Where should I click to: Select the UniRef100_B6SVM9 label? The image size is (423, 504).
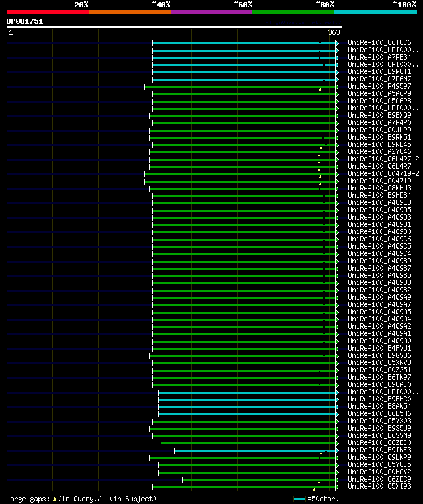(379, 435)
